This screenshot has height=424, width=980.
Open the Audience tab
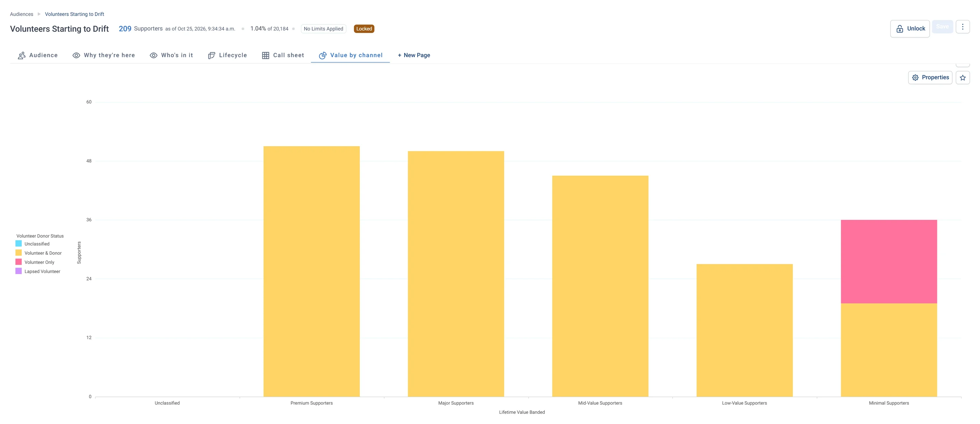pyautogui.click(x=38, y=55)
